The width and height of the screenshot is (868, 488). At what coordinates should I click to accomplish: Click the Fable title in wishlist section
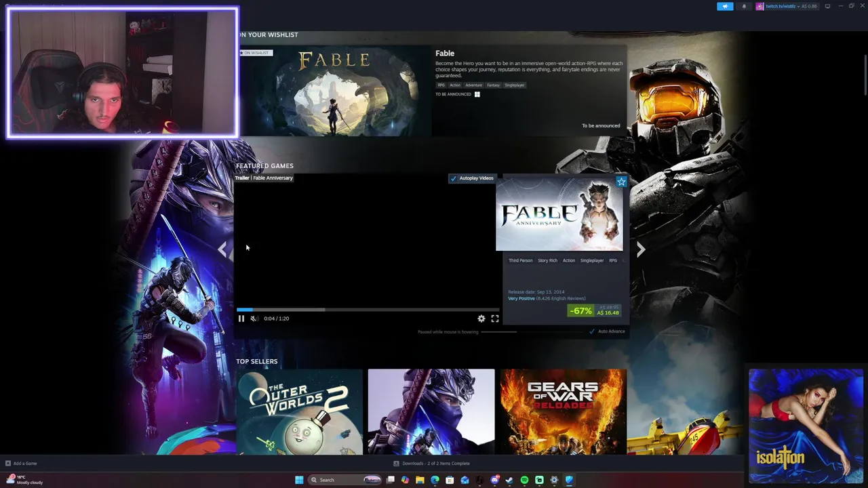(x=445, y=54)
